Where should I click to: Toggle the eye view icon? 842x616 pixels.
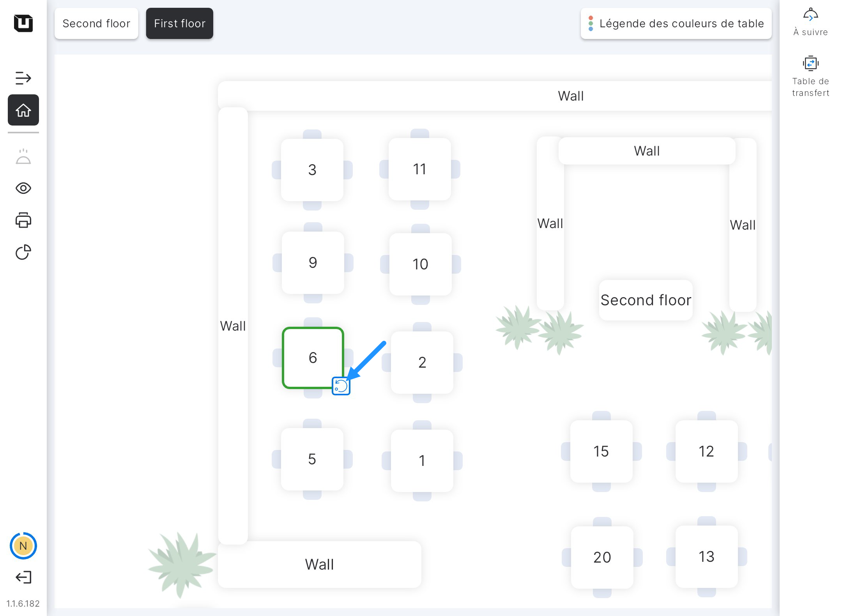coord(23,188)
